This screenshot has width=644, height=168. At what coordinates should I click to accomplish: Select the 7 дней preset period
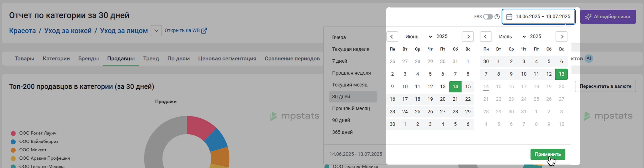coord(353,61)
